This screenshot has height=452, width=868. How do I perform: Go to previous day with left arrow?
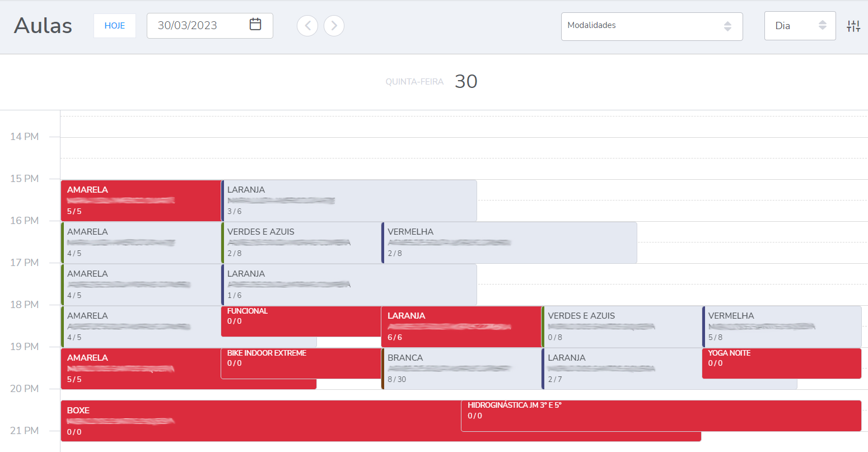coord(307,26)
